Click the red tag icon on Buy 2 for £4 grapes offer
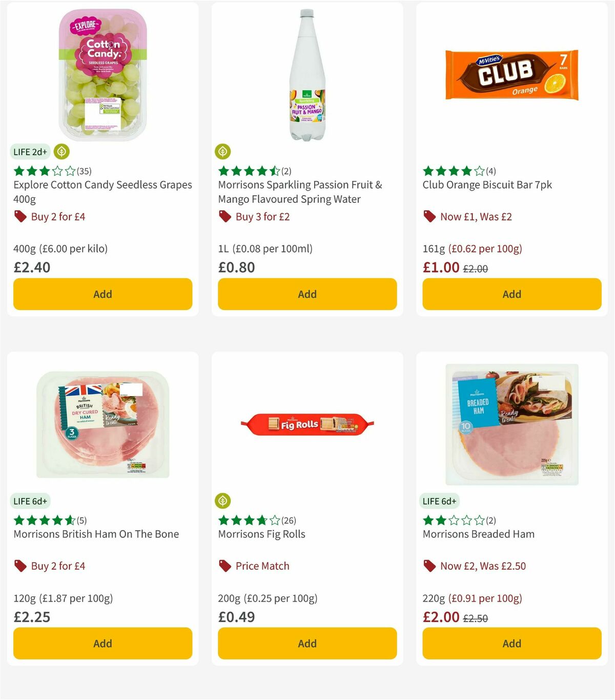Image resolution: width=615 pixels, height=700 pixels. (20, 216)
